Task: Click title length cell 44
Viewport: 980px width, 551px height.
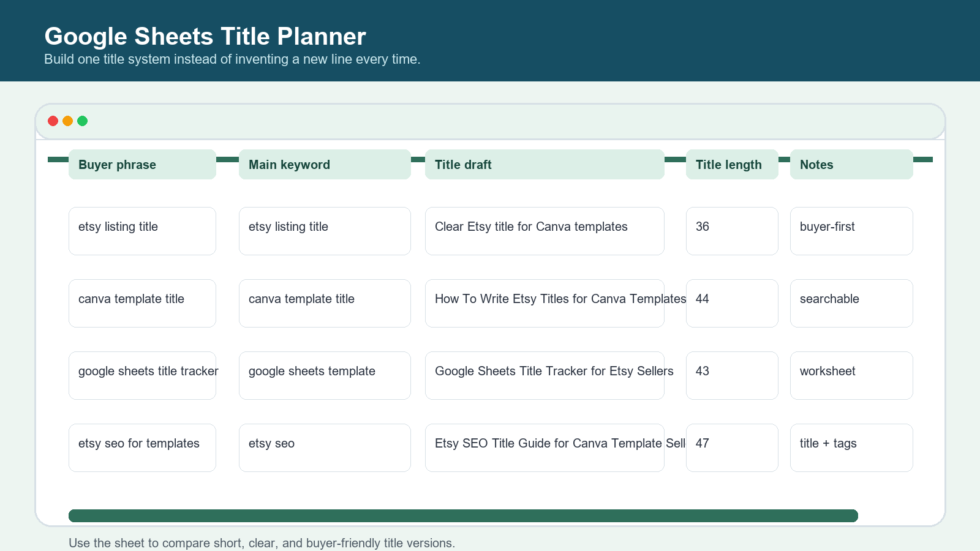Action: tap(732, 303)
